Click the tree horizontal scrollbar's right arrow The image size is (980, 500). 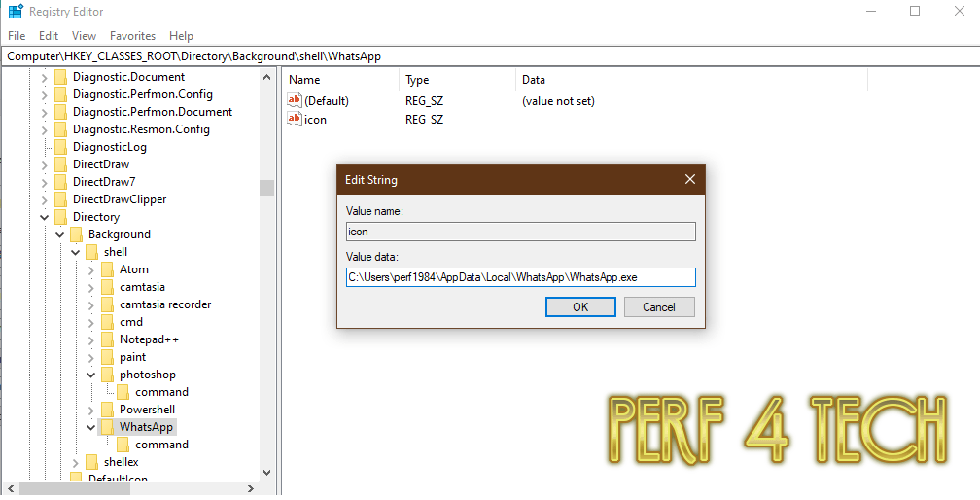point(250,488)
